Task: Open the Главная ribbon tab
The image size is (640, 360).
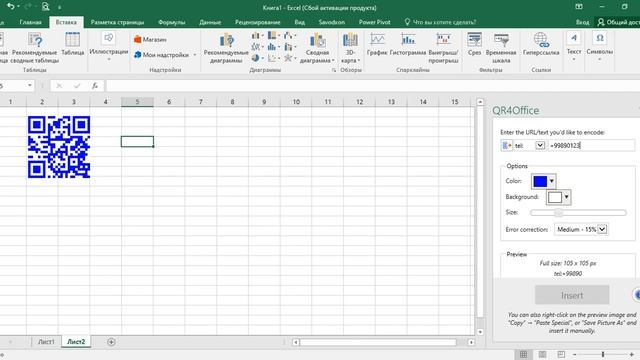Action: tap(30, 22)
